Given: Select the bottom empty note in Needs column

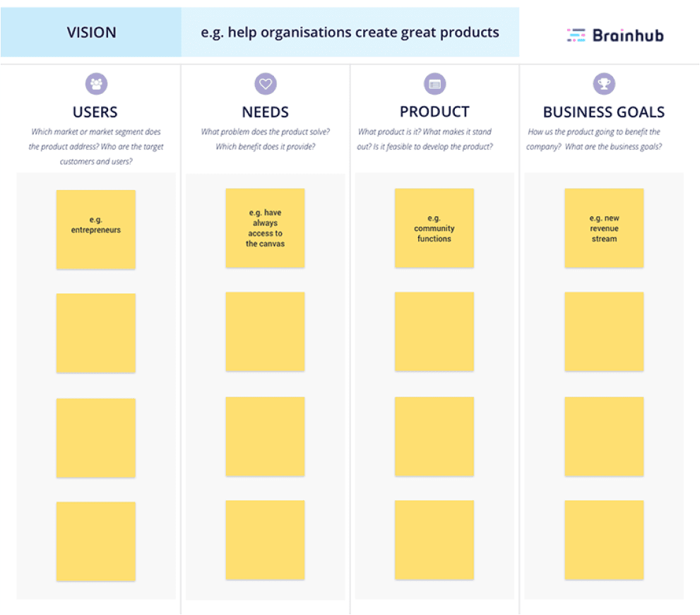Looking at the screenshot, I should 265,540.
